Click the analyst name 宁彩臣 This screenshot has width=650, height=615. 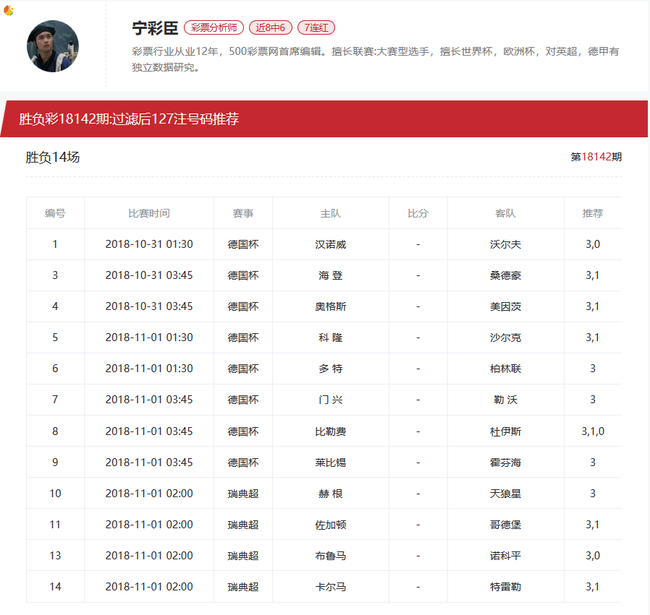pos(155,28)
